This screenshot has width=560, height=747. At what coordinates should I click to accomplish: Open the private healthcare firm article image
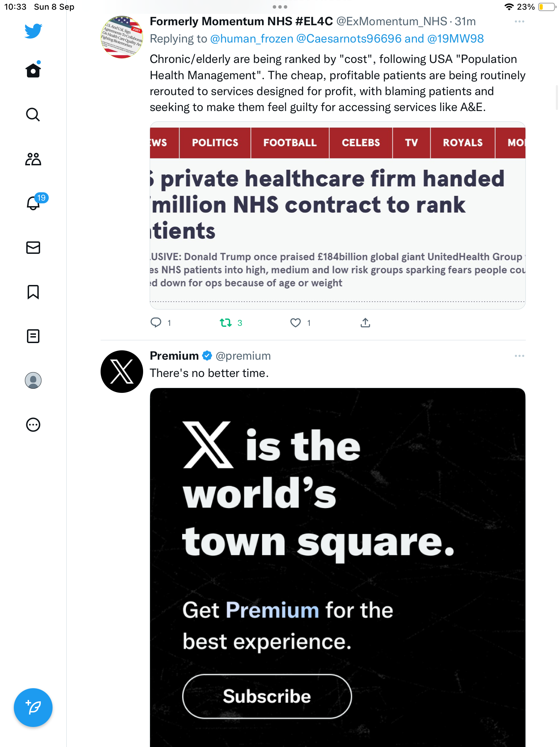click(338, 215)
